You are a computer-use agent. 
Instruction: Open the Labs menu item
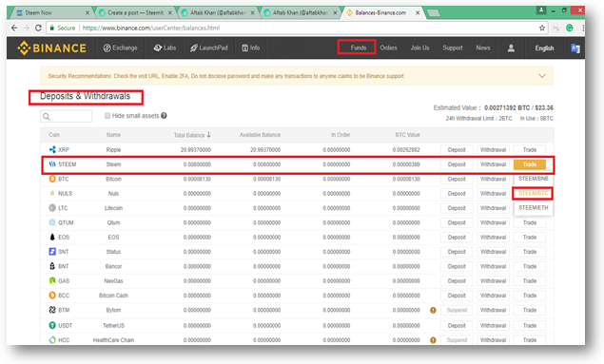(x=165, y=48)
